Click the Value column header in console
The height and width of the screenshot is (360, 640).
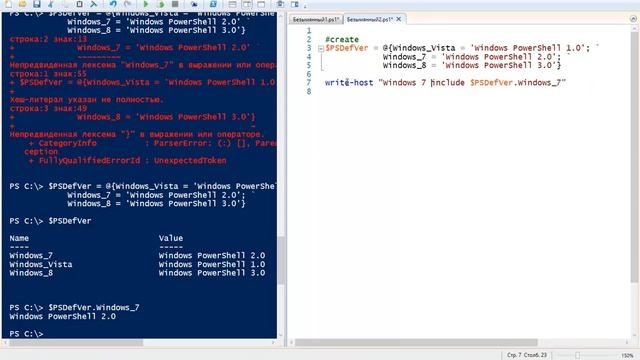pos(171,238)
